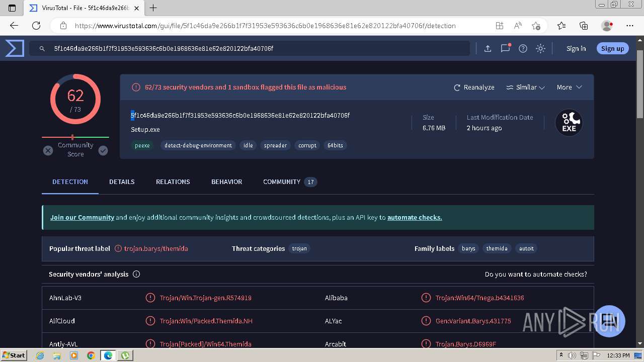Image resolution: width=644 pixels, height=362 pixels.
Task: Close the VirusTotal browser tab
Action: point(137,8)
